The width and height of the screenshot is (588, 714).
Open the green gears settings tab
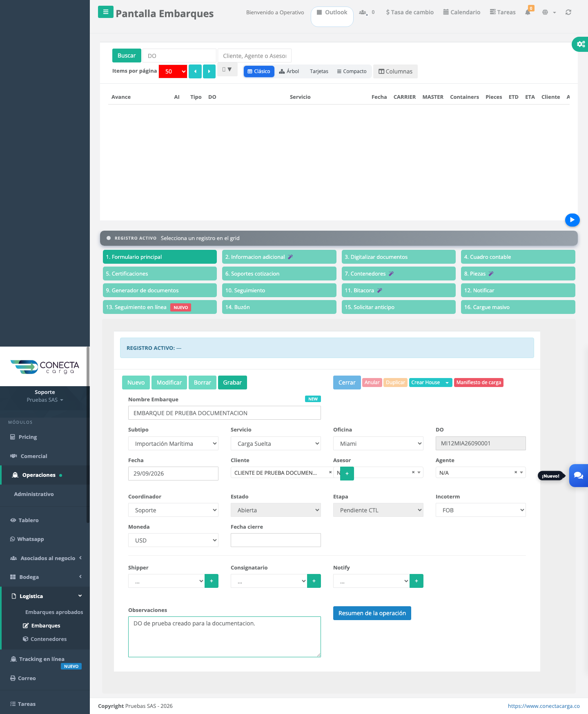pyautogui.click(x=580, y=44)
